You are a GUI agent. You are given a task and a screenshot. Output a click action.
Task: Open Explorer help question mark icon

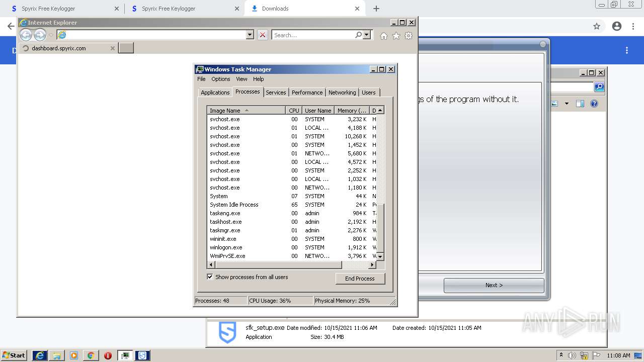tap(594, 104)
